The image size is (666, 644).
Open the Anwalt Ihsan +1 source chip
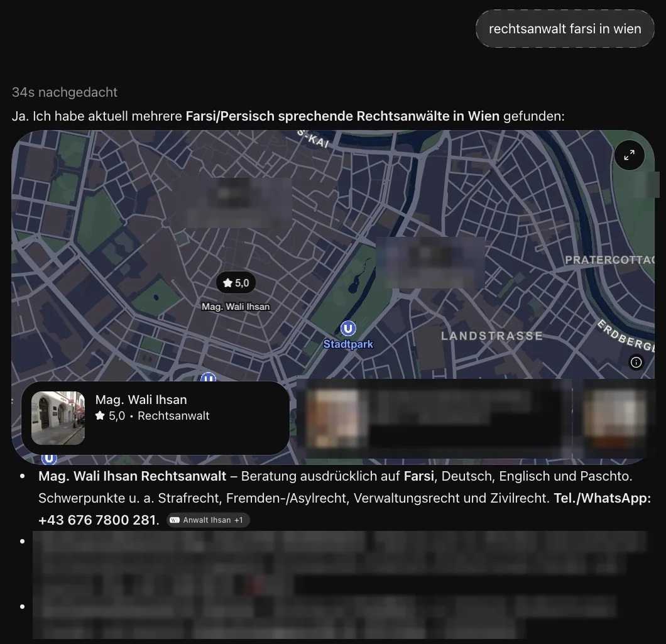pyautogui.click(x=208, y=520)
